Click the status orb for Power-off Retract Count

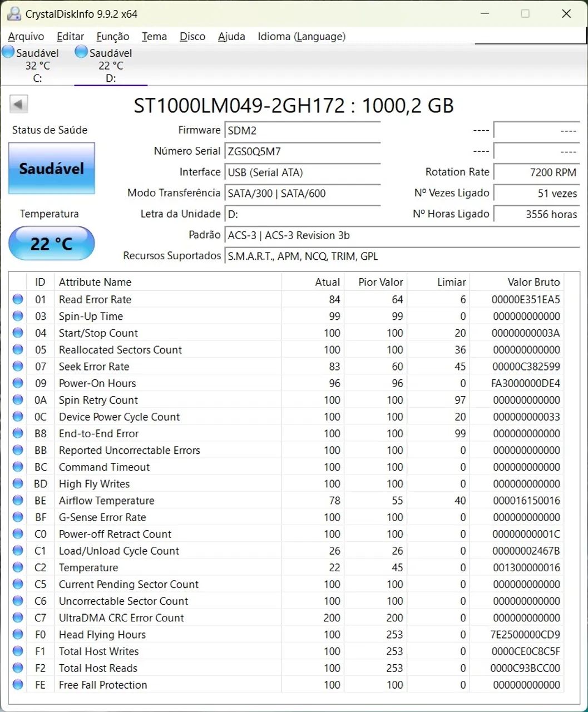tap(18, 533)
